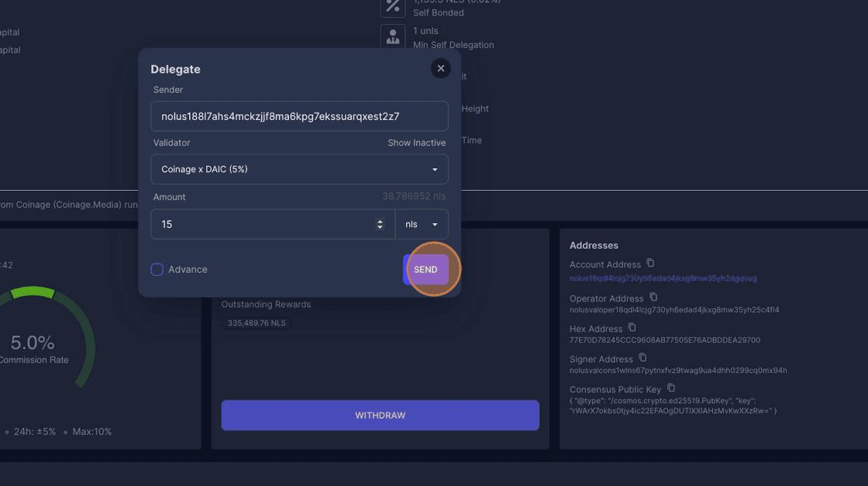This screenshot has width=868, height=486.
Task: Open the account address link
Action: (x=663, y=278)
